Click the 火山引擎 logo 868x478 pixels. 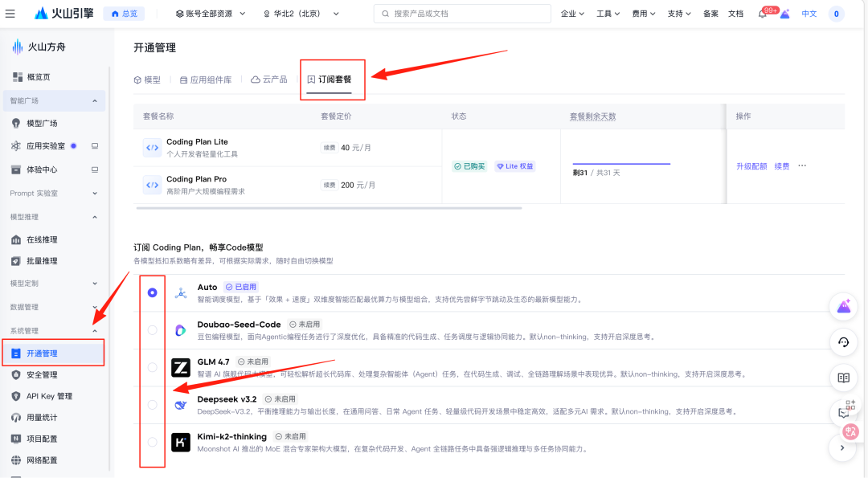(63, 14)
